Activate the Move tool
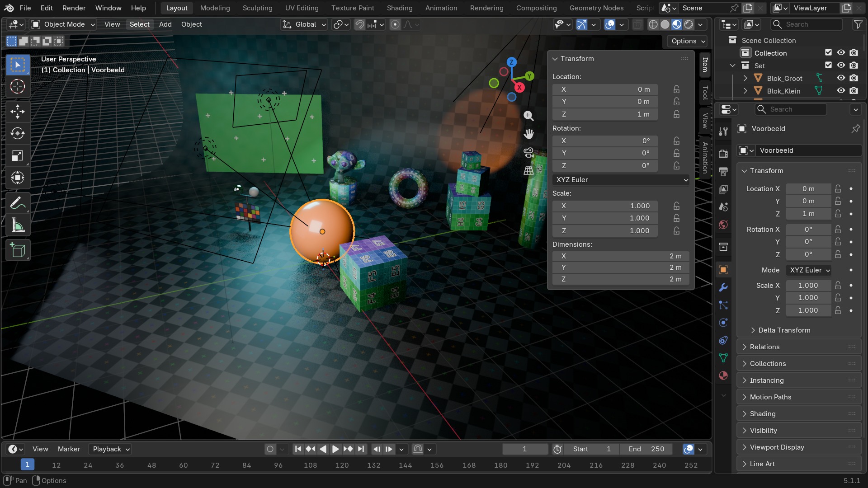The image size is (868, 488). pyautogui.click(x=18, y=111)
